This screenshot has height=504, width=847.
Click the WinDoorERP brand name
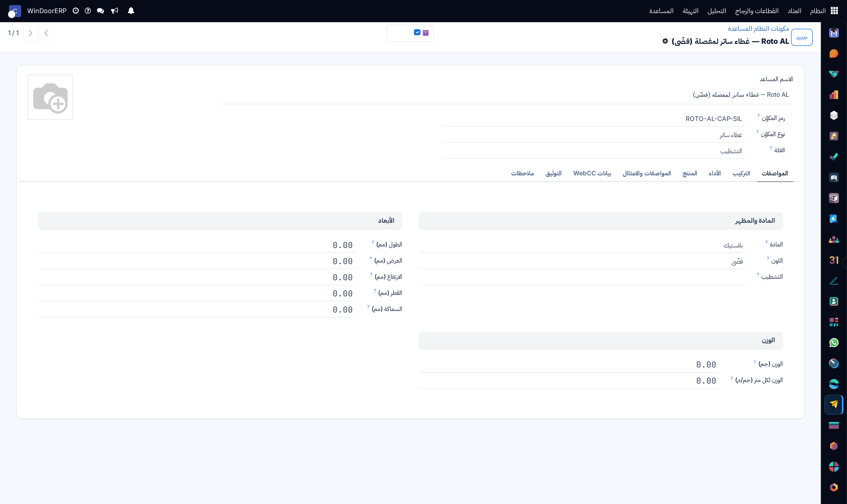[x=47, y=11]
